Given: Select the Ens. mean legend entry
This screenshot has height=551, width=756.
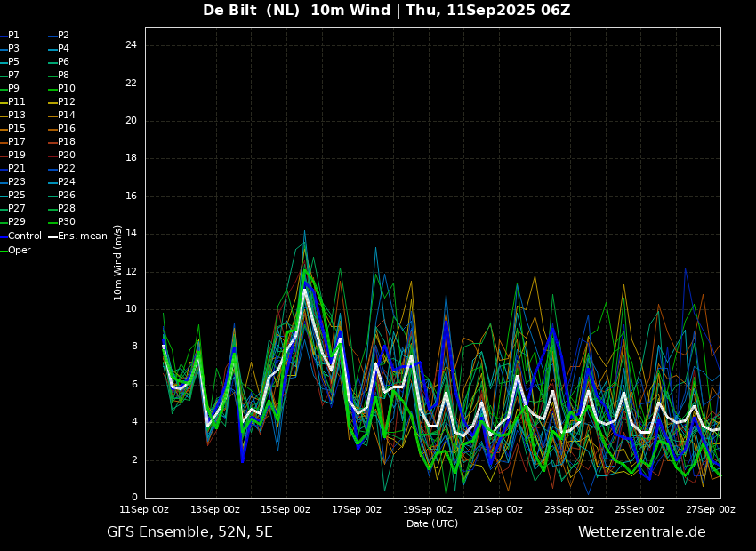Looking at the screenshot, I should tap(77, 236).
